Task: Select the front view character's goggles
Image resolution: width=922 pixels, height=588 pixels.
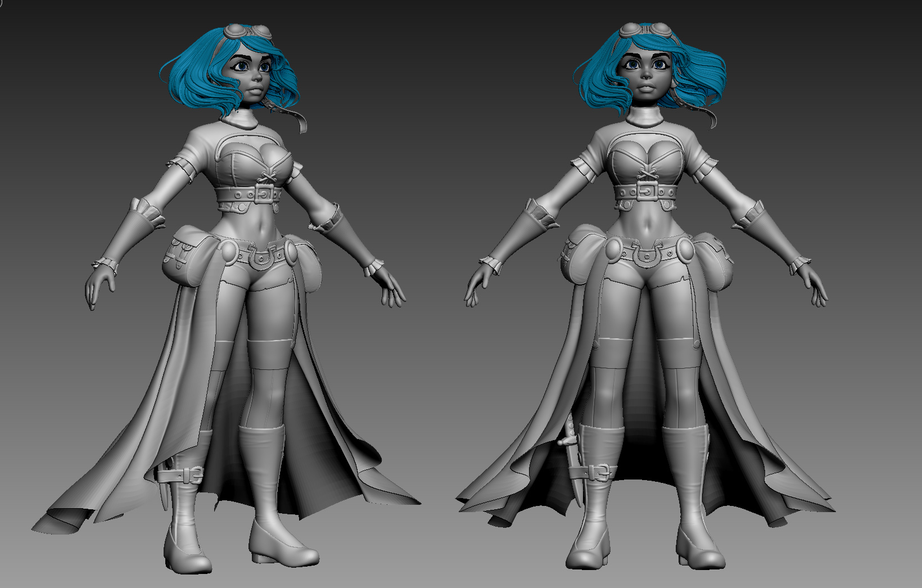Action: pyautogui.click(x=645, y=30)
